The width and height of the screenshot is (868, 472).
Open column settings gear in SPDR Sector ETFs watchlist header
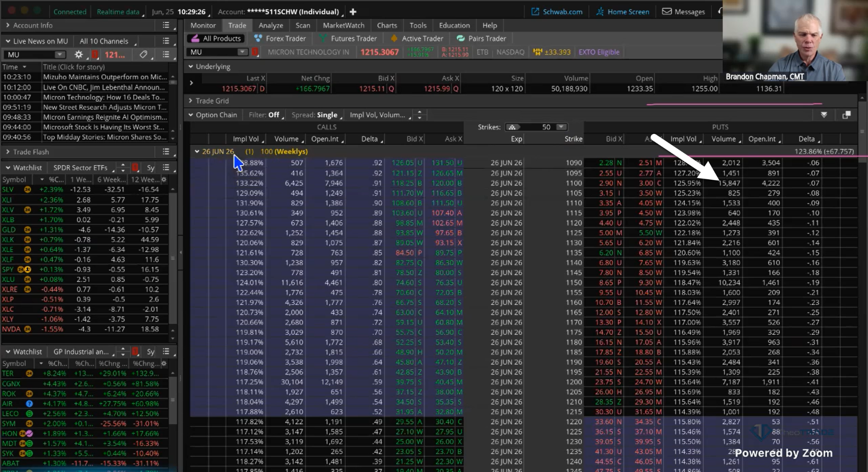click(164, 180)
